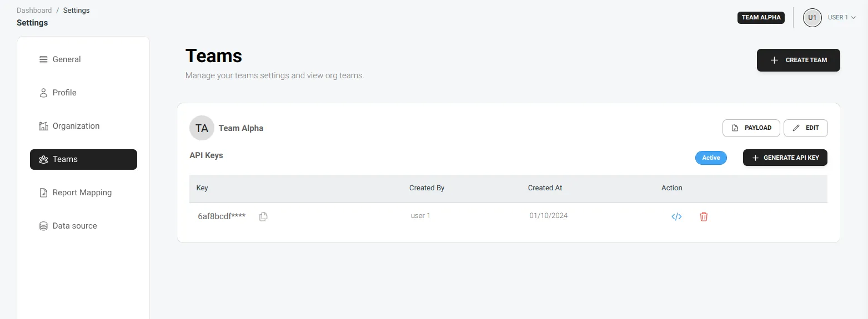Click the Settings breadcrumb item
The image size is (868, 319).
[76, 11]
